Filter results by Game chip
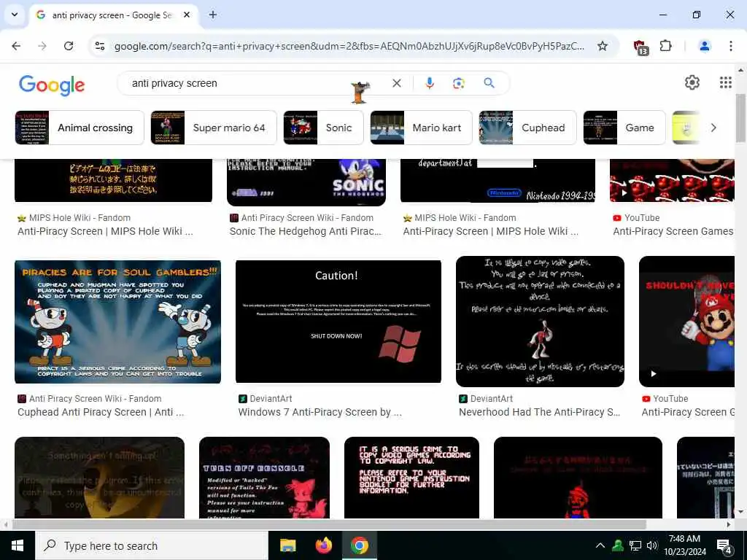 [624, 128]
